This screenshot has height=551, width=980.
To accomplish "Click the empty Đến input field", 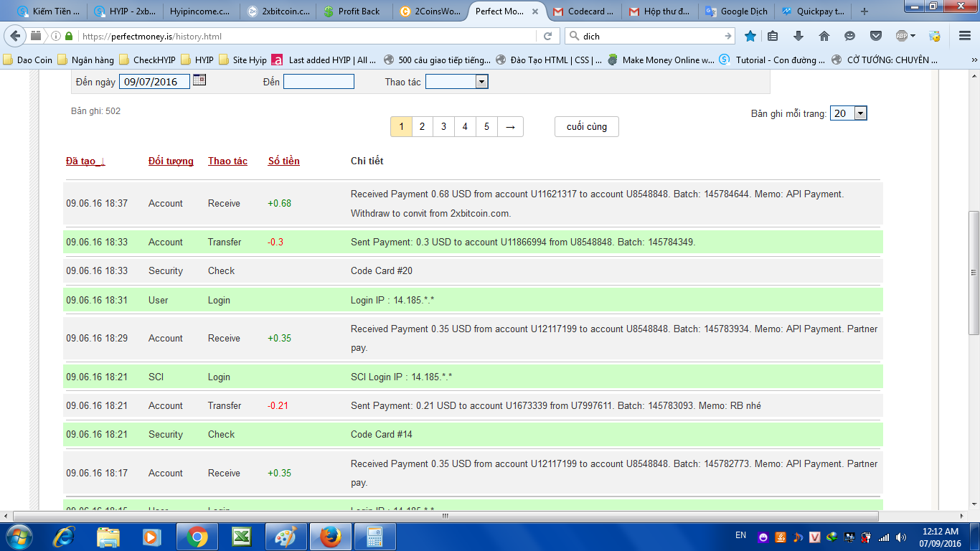I will coord(319,82).
